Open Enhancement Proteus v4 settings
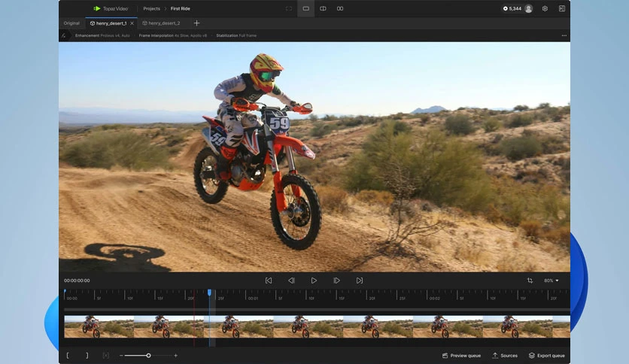Image resolution: width=629 pixels, height=364 pixels. click(x=102, y=35)
